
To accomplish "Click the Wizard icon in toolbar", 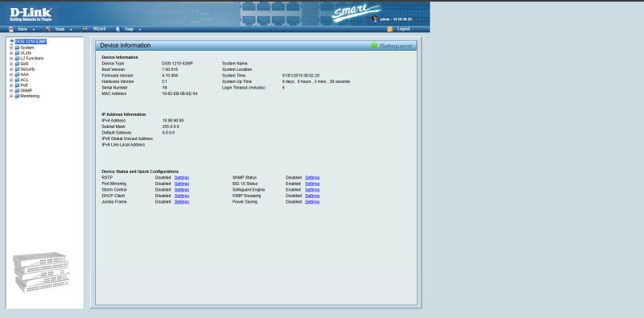I will coord(85,29).
